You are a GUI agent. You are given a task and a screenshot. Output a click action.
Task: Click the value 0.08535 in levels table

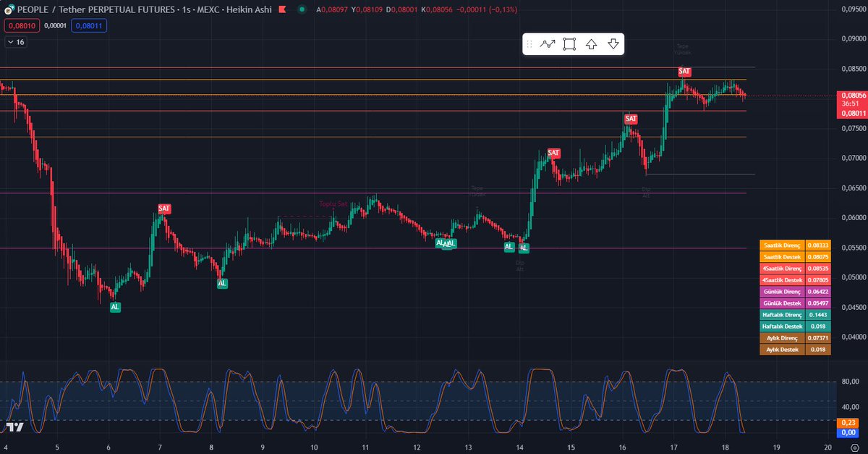click(818, 268)
